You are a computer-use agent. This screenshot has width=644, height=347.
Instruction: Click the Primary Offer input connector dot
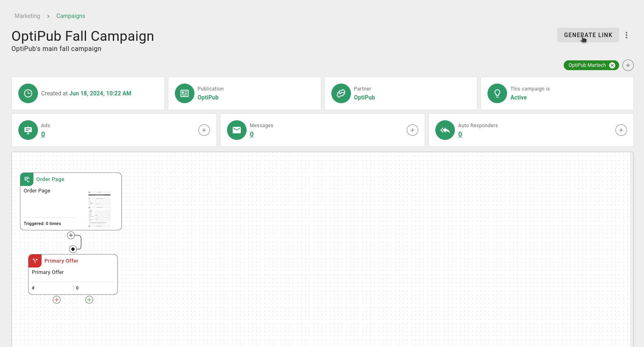pyautogui.click(x=73, y=249)
